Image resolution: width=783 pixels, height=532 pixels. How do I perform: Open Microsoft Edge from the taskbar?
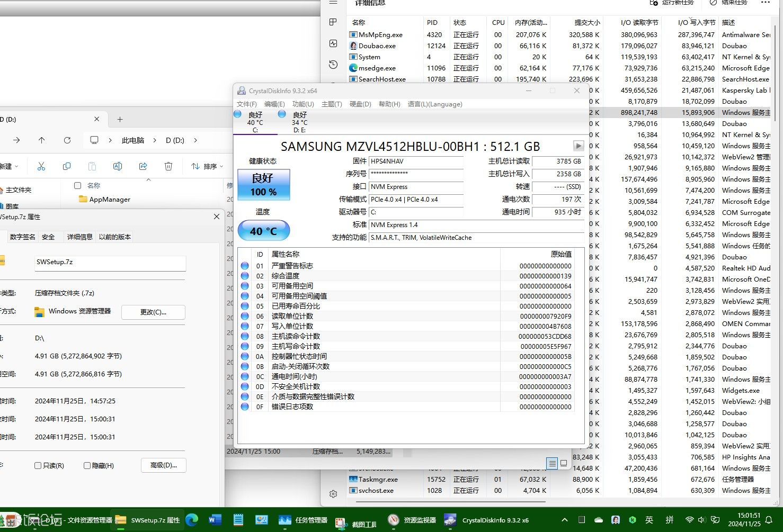click(192, 520)
